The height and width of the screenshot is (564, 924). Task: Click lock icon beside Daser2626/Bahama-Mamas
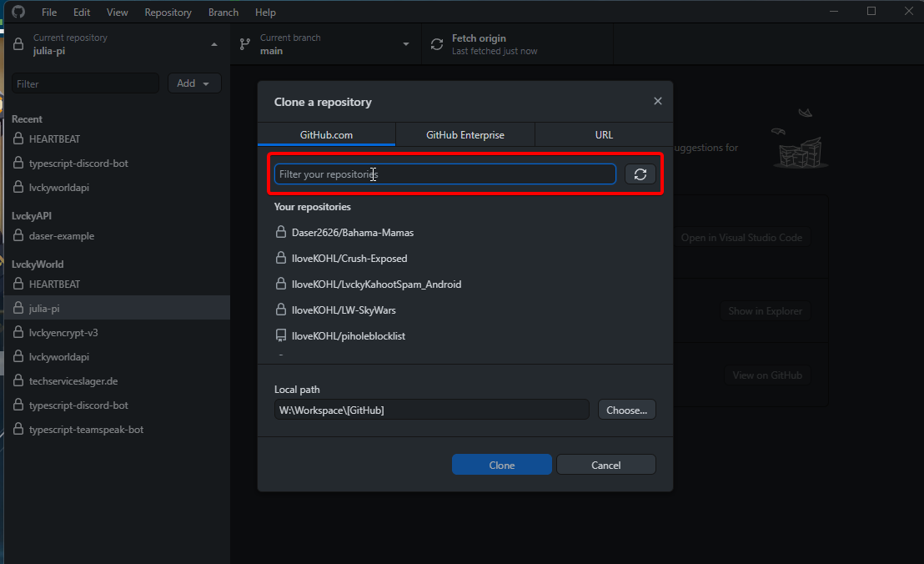click(x=281, y=233)
